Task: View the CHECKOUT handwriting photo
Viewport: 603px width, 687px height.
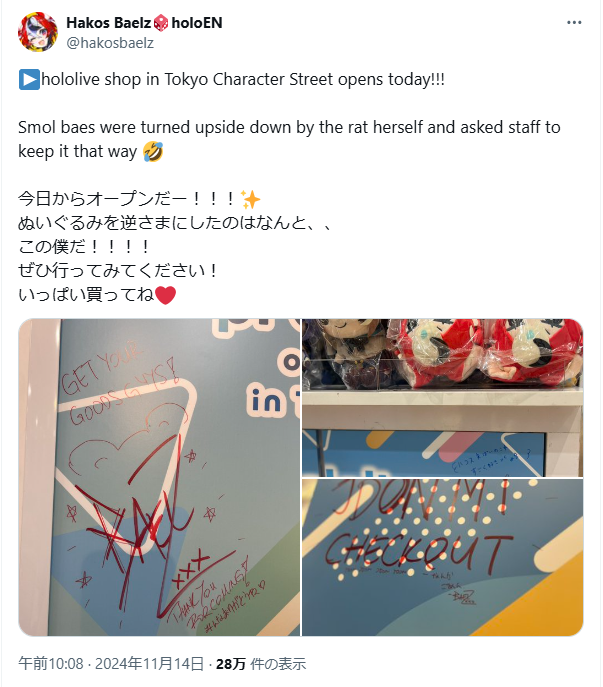Action: pyautogui.click(x=443, y=557)
